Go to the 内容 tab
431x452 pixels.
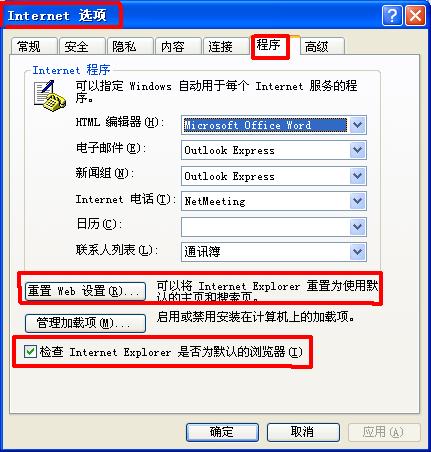coord(177,46)
